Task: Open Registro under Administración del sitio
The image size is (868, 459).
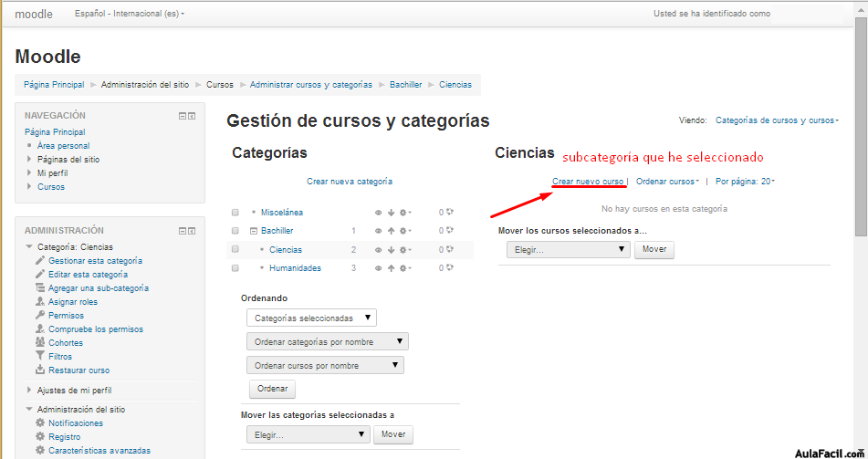Action: (64, 437)
